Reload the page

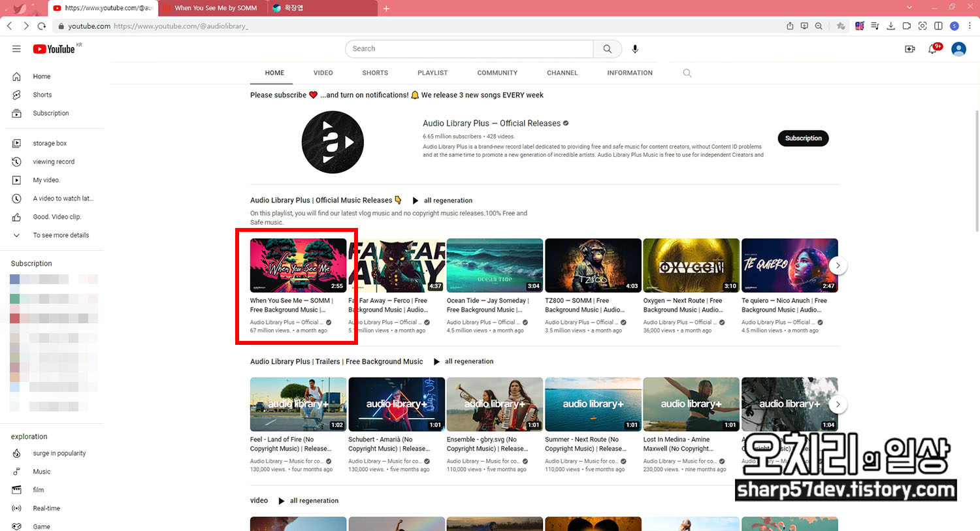point(42,26)
